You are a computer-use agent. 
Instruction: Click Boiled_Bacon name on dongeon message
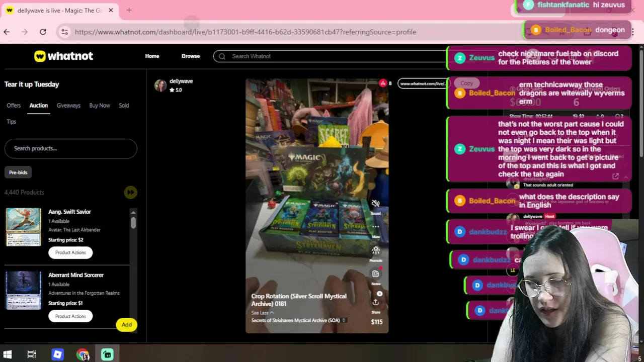[568, 30]
